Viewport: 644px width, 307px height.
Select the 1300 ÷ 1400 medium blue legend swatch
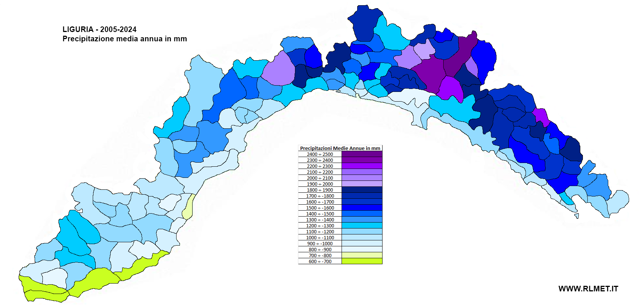coord(362,220)
